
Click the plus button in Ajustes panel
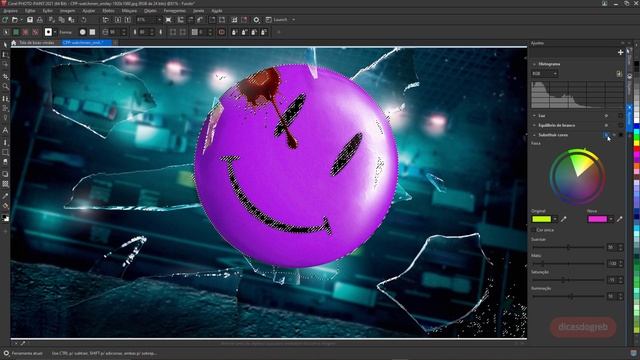620,52
